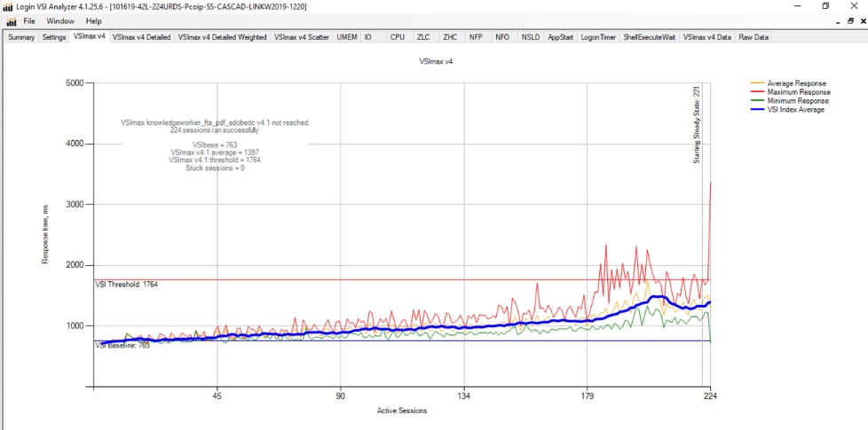Click the 134 x-axis value
This screenshot has height=430, width=868.
[x=464, y=396]
